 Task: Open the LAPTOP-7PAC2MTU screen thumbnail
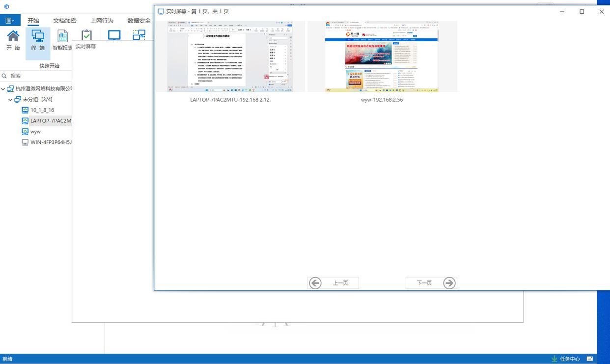[x=230, y=56]
